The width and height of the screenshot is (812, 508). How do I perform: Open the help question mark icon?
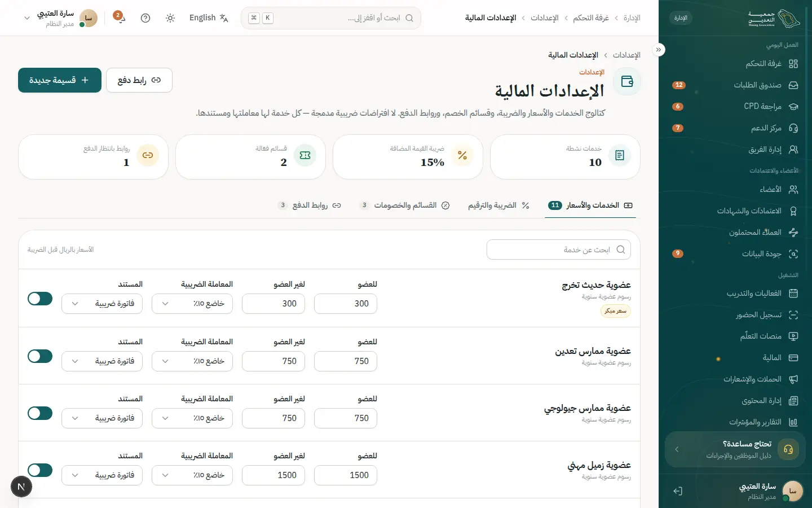click(x=145, y=18)
